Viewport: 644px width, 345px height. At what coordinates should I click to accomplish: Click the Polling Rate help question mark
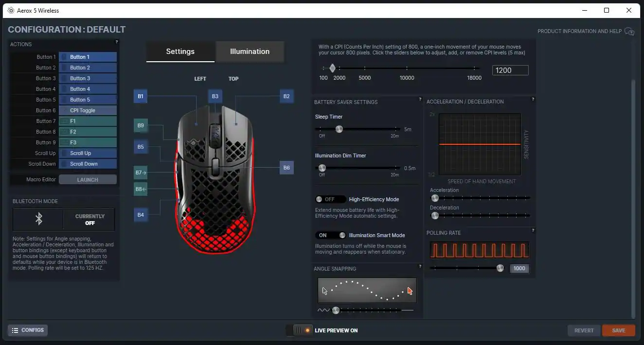533,230
